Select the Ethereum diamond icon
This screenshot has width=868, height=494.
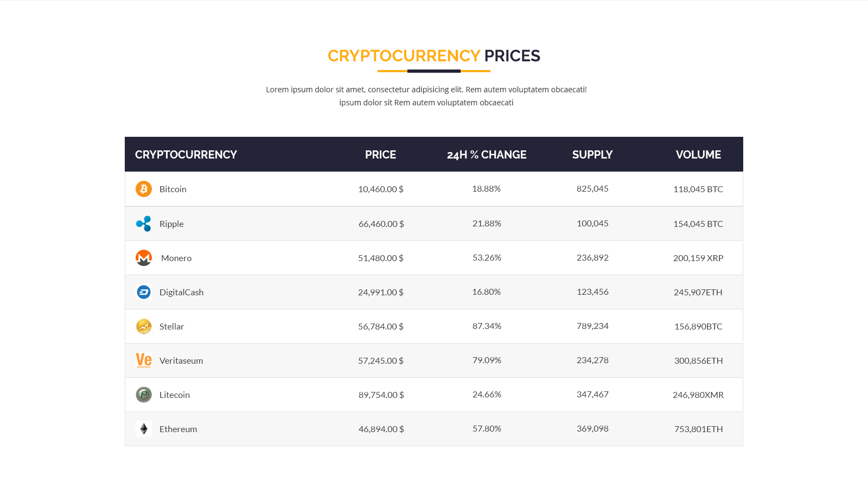pyautogui.click(x=143, y=429)
